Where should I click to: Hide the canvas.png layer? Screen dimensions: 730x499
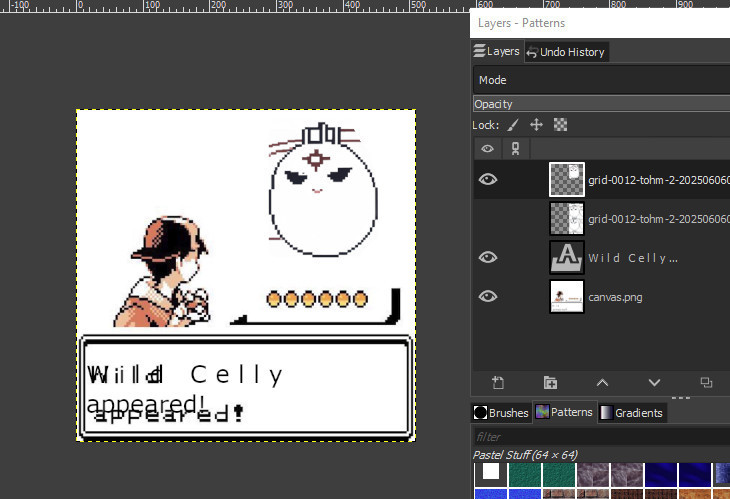tap(487, 297)
